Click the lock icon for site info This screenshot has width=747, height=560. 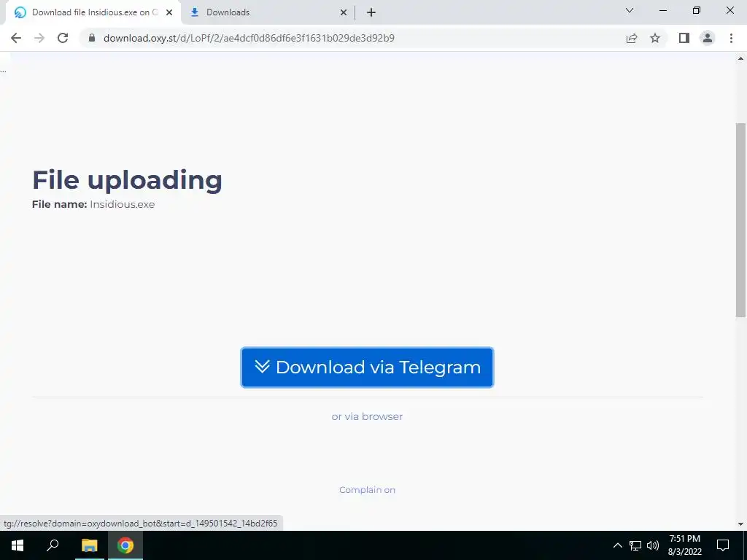click(x=92, y=38)
